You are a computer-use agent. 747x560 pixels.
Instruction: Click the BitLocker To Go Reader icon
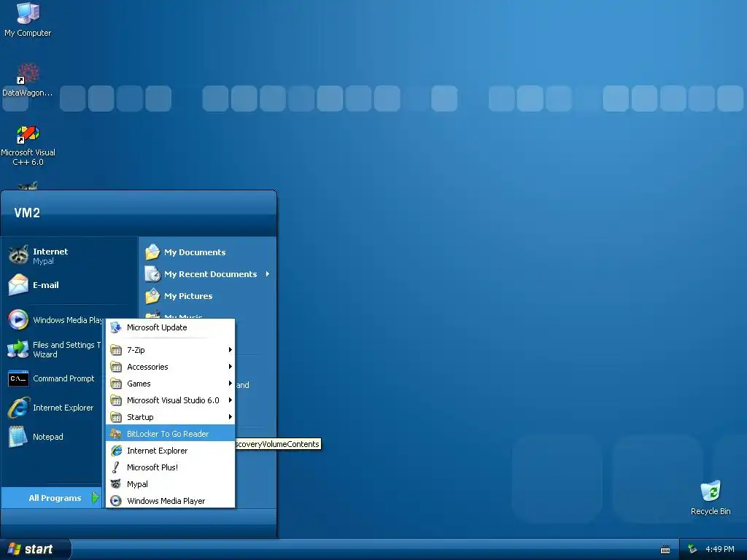(x=116, y=434)
